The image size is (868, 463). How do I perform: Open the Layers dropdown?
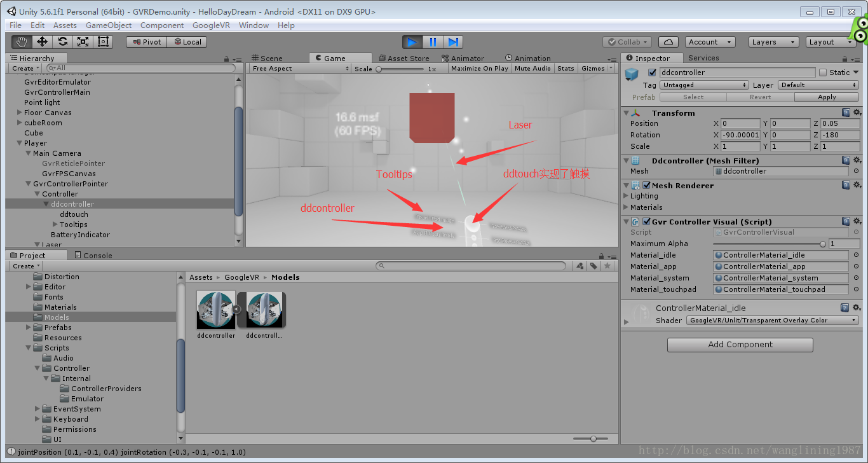coord(773,42)
